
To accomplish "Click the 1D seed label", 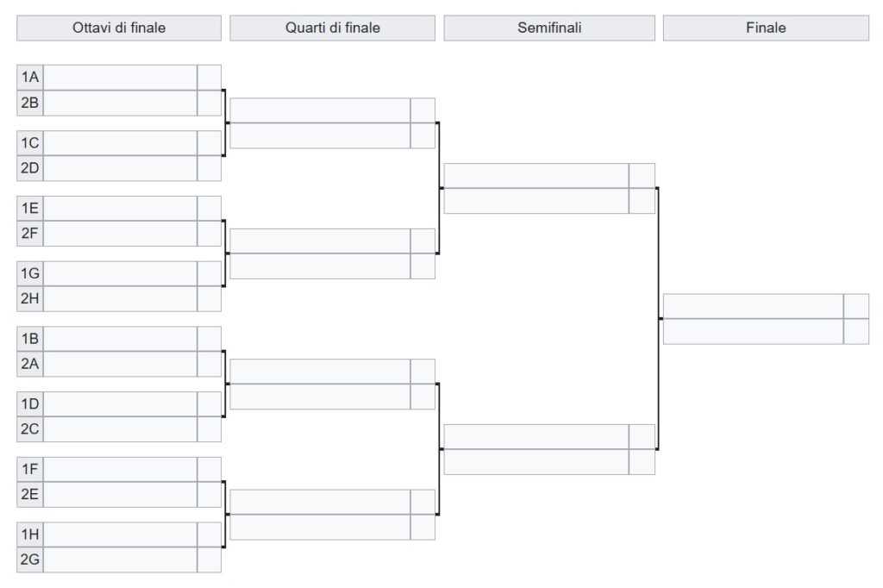I will [x=30, y=404].
